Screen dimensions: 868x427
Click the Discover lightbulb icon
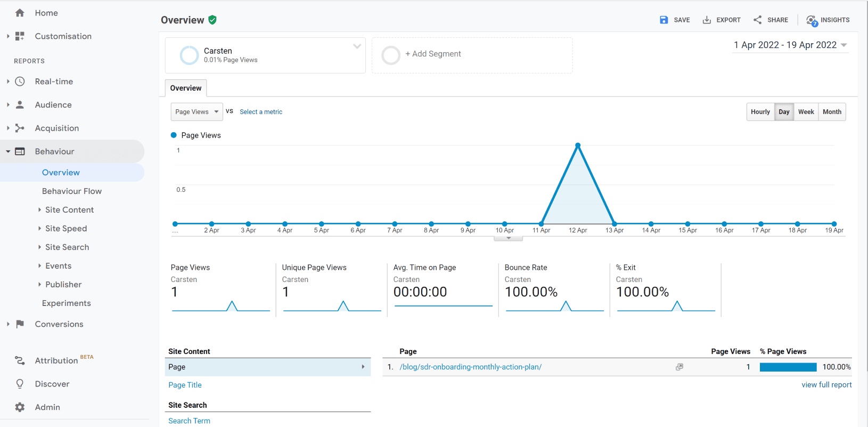(20, 384)
